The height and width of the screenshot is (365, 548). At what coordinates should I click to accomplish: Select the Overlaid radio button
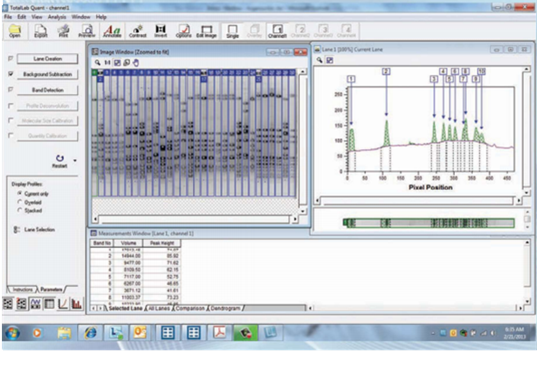tap(20, 202)
